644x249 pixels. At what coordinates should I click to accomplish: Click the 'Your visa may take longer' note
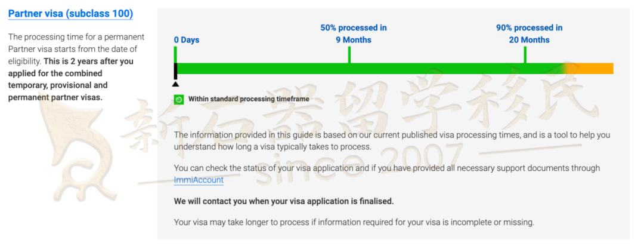click(x=354, y=223)
